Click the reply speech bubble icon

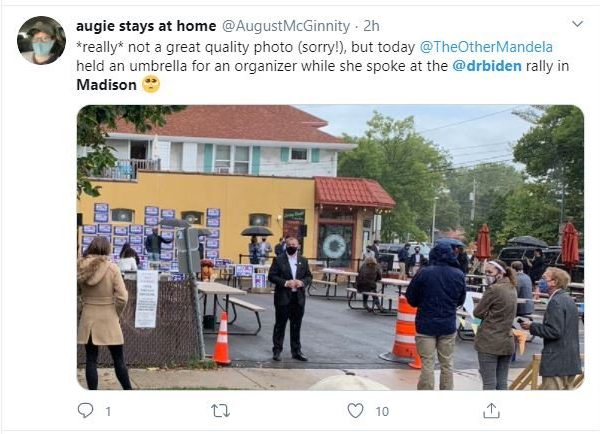click(x=85, y=411)
